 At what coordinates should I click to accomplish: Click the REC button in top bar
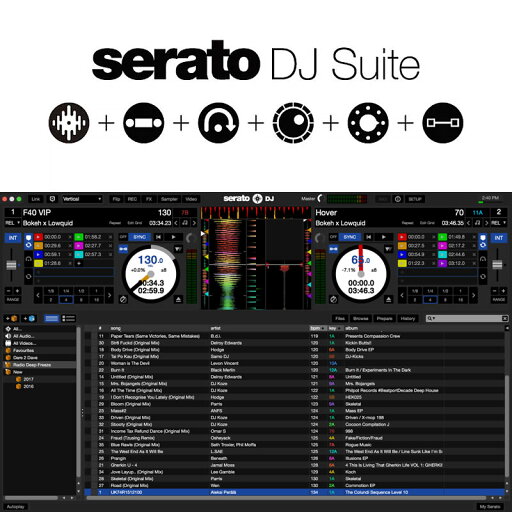click(132, 199)
